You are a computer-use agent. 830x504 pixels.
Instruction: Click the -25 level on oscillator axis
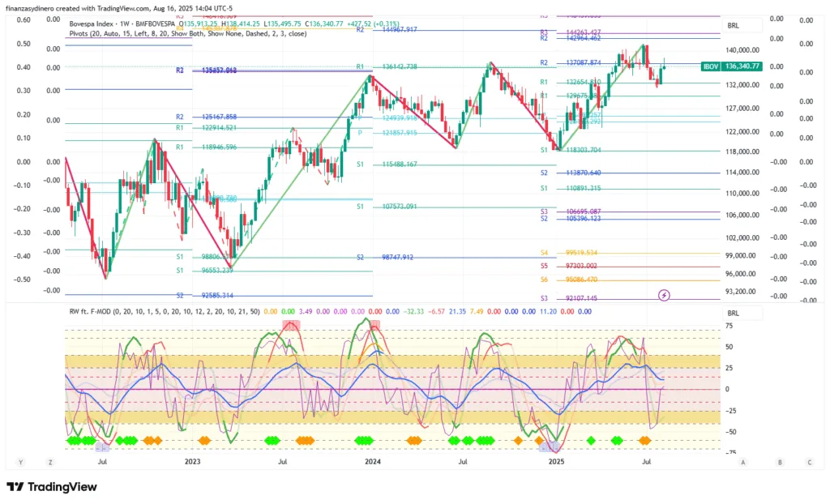point(730,411)
